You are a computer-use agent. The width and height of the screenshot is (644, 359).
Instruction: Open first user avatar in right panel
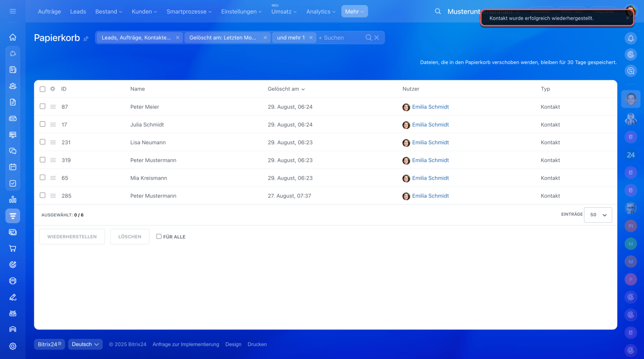pos(631,99)
